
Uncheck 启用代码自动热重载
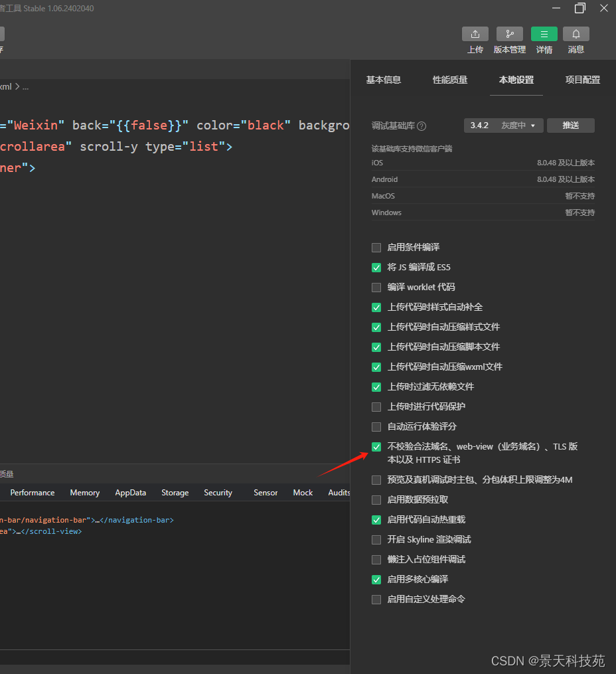(376, 520)
